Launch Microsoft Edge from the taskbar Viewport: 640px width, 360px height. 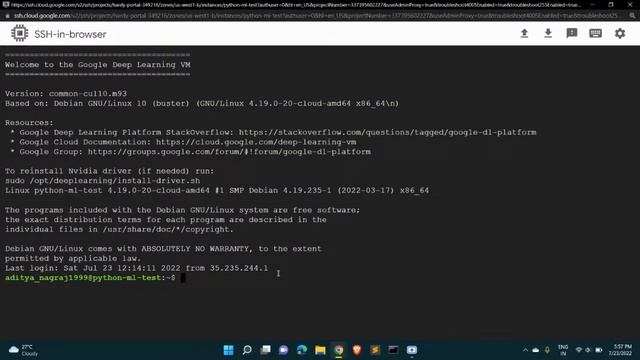[302, 350]
